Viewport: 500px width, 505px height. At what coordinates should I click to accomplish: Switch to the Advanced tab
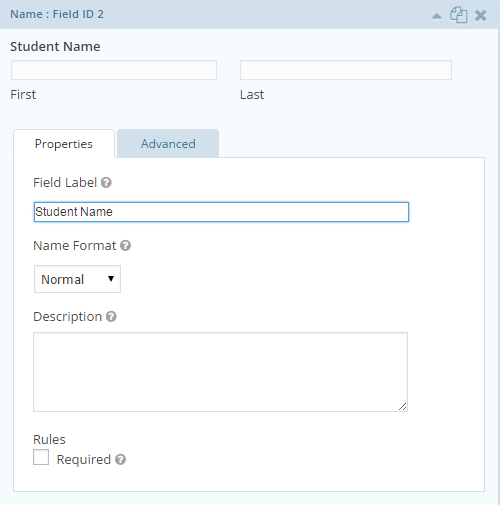pyautogui.click(x=168, y=144)
